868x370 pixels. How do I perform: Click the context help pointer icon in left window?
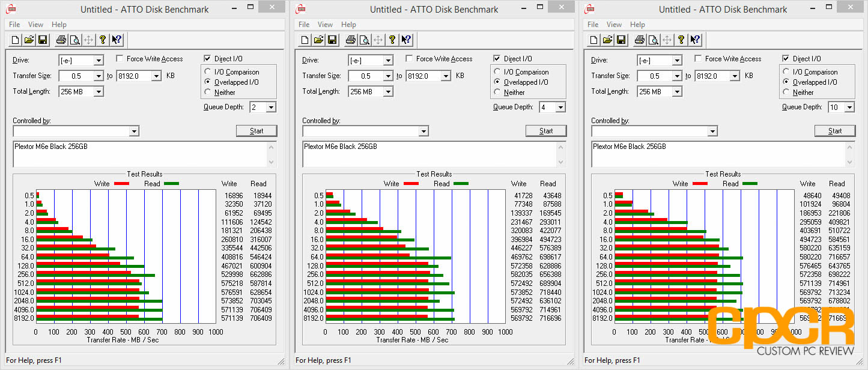tap(117, 40)
